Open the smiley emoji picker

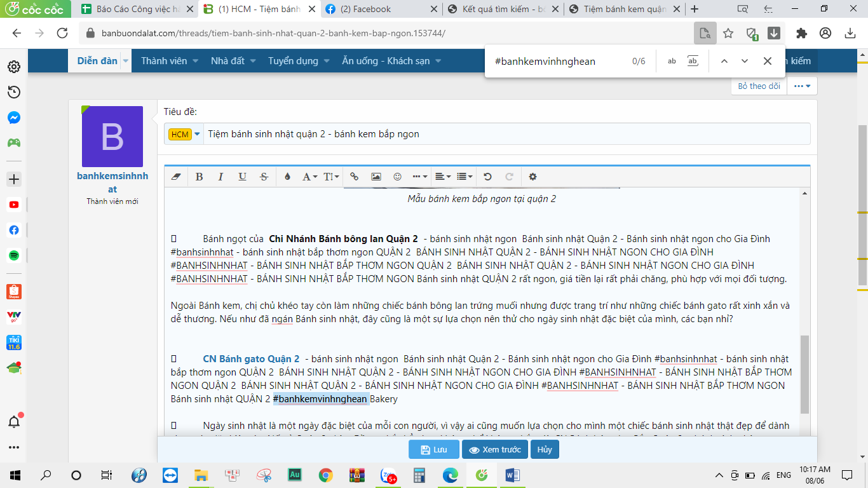(x=398, y=177)
